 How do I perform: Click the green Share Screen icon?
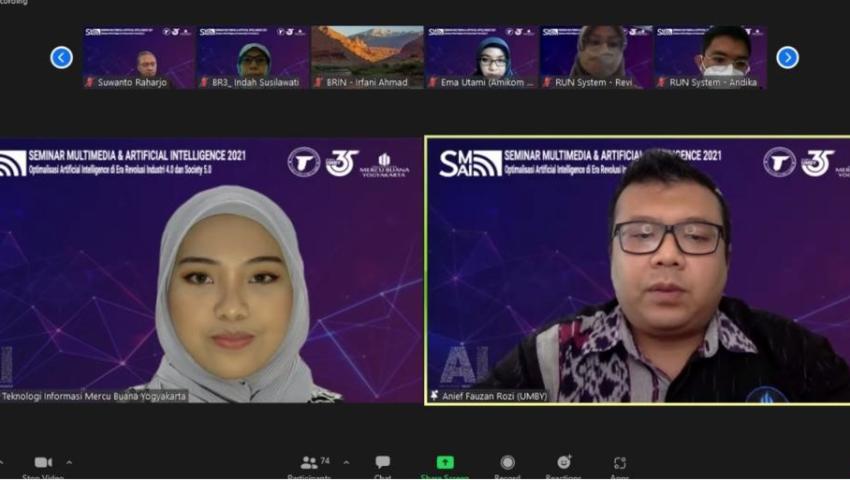click(x=445, y=462)
